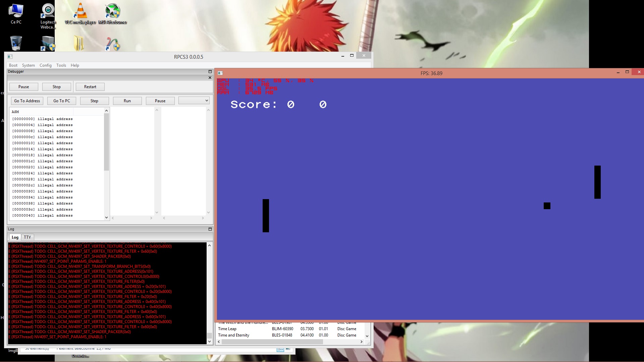This screenshot has height=362, width=644.
Task: Click the Restart button
Action: pyautogui.click(x=90, y=87)
